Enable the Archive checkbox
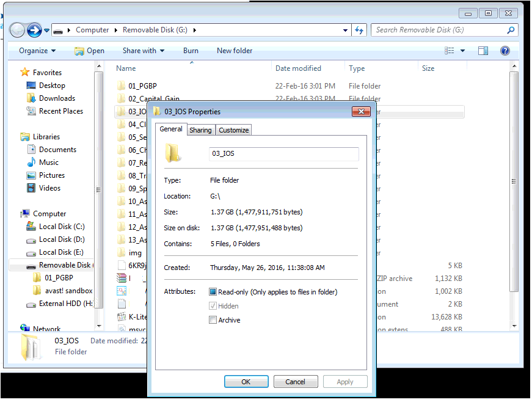The height and width of the screenshot is (405, 532). pos(213,320)
